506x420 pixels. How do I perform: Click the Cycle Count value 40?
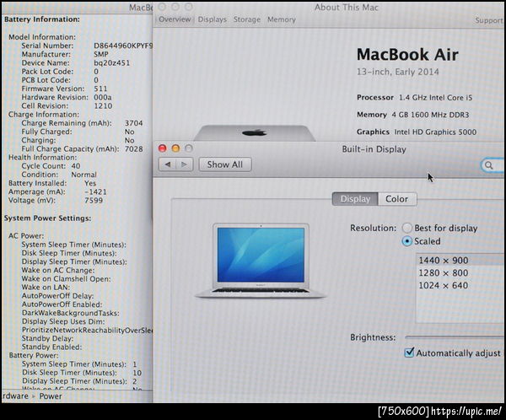point(76,166)
